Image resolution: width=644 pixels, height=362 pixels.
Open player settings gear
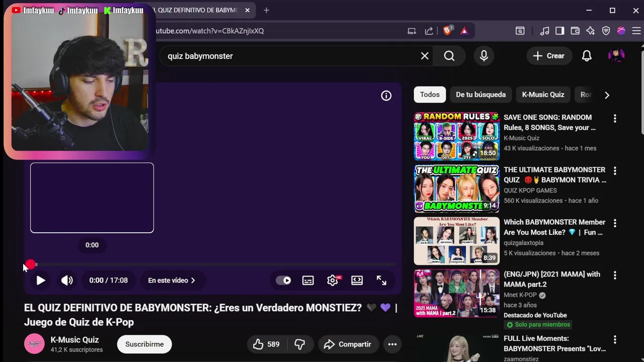[333, 281]
